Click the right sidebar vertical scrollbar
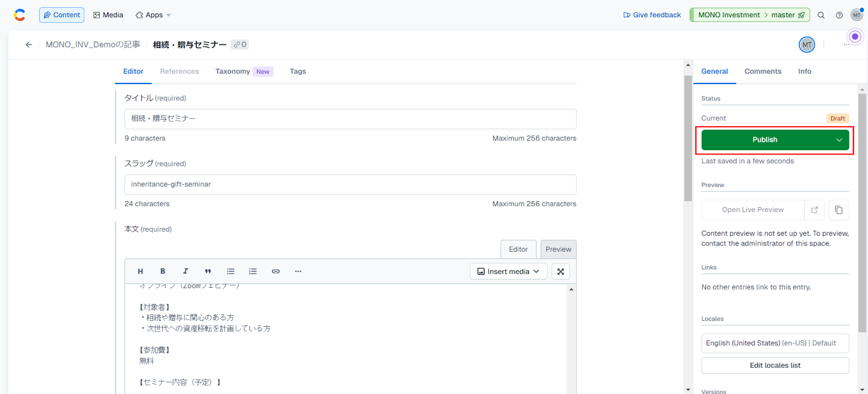This screenshot has width=868, height=394. click(862, 212)
